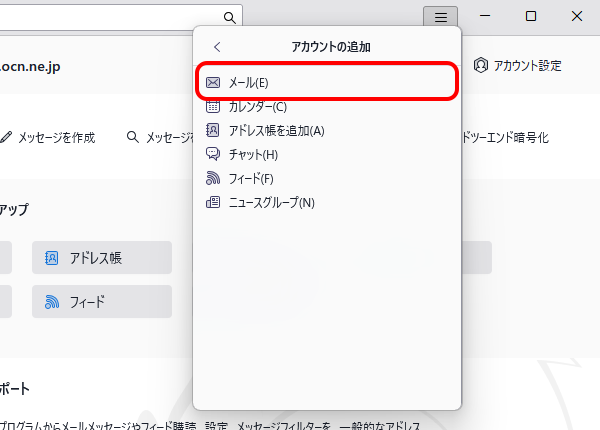Click the アドレス帳 setup button
This screenshot has height=430, width=600.
click(x=102, y=257)
